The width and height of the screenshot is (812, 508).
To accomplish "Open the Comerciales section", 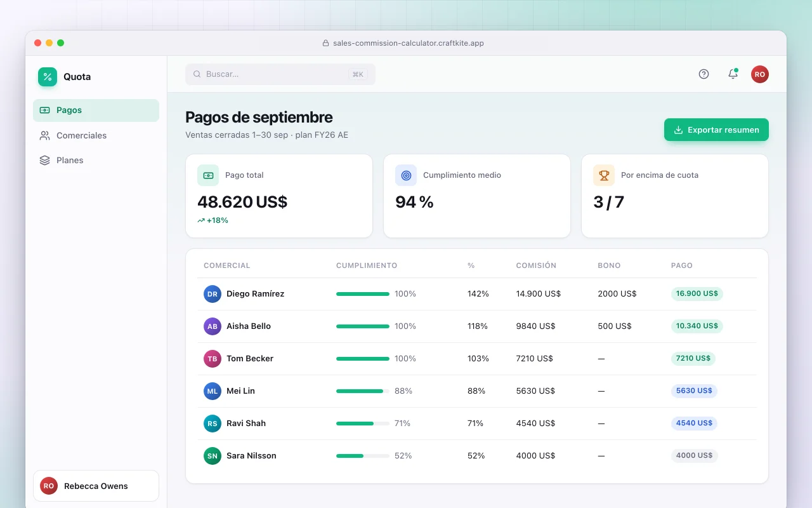I will coord(96,135).
